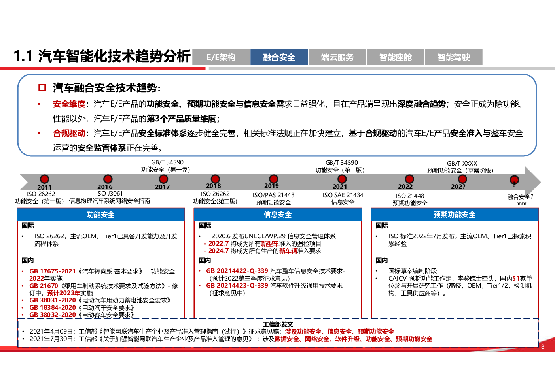This screenshot has width=555, height=392.
Task: Click the GB 20214423-Q-339 entry
Action: coord(276,289)
